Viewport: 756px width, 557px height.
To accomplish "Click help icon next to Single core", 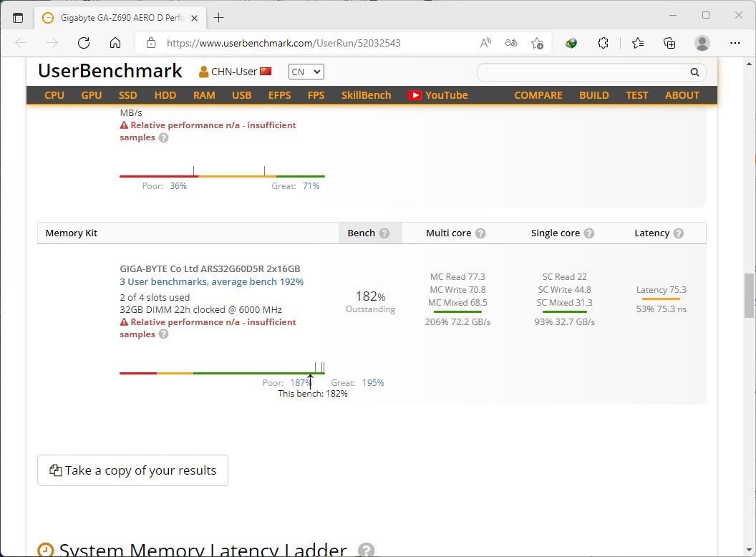I will pyautogui.click(x=588, y=233).
